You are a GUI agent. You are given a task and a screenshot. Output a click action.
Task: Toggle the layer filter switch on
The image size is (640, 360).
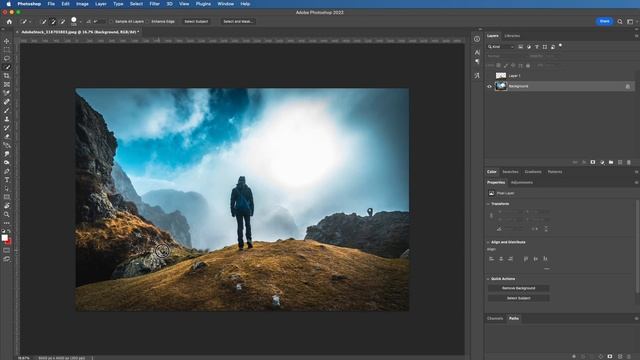coord(560,46)
